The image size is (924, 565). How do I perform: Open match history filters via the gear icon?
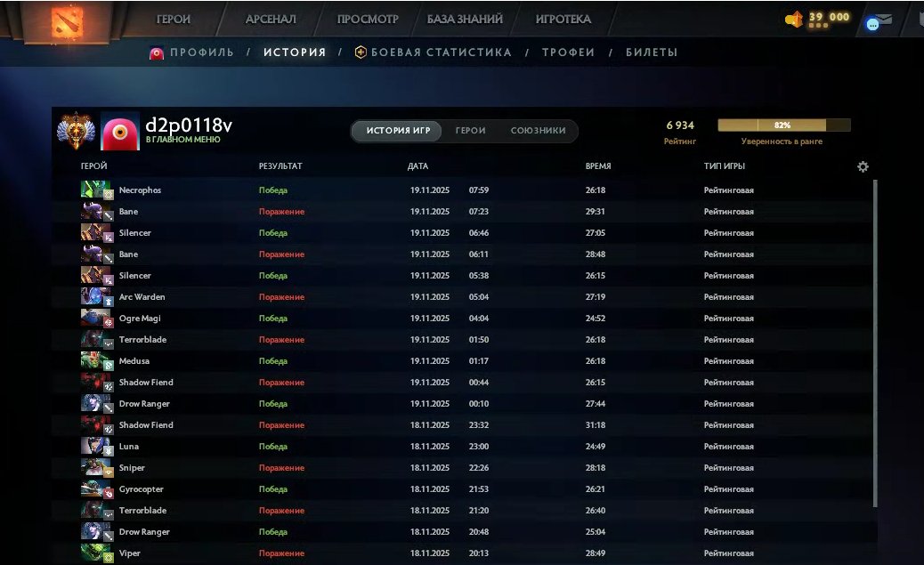coord(862,165)
